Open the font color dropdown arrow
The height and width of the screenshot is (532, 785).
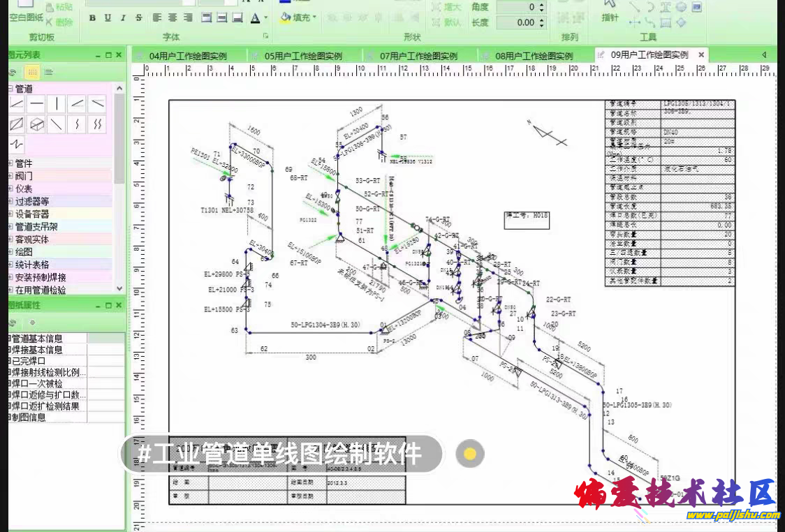point(266,18)
